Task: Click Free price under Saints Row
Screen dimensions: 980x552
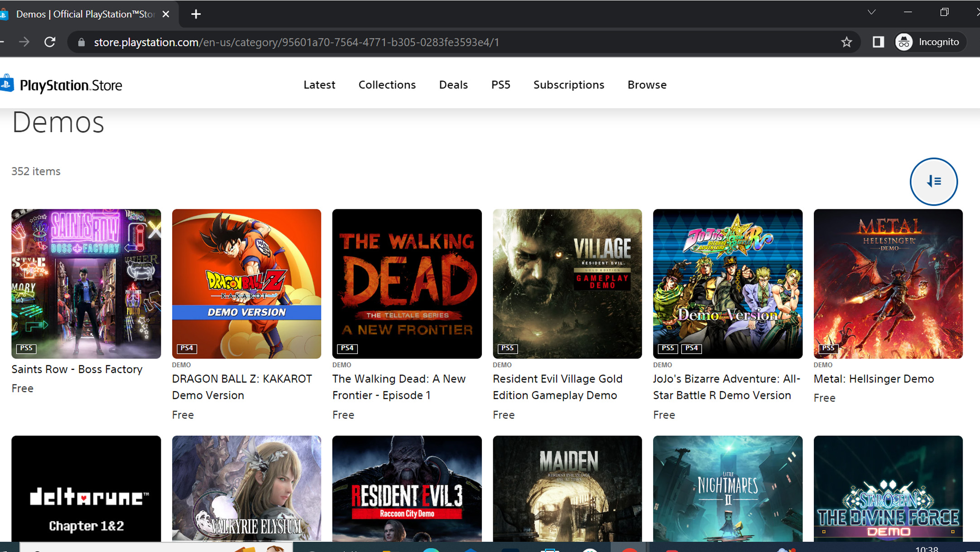Action: (22, 388)
